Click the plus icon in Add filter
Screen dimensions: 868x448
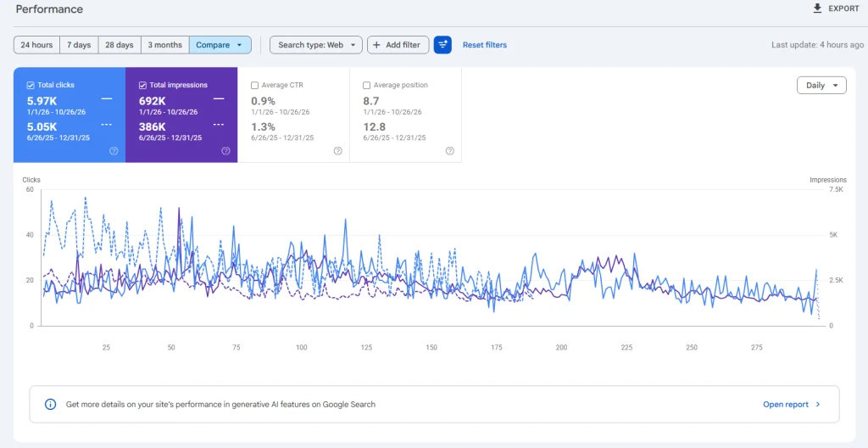(x=376, y=45)
